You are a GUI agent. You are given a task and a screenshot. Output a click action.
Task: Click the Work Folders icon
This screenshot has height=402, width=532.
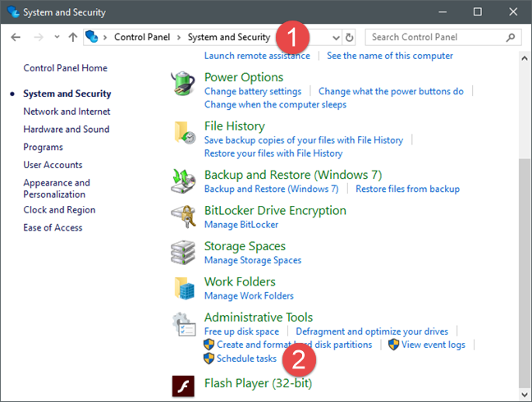pyautogui.click(x=184, y=288)
